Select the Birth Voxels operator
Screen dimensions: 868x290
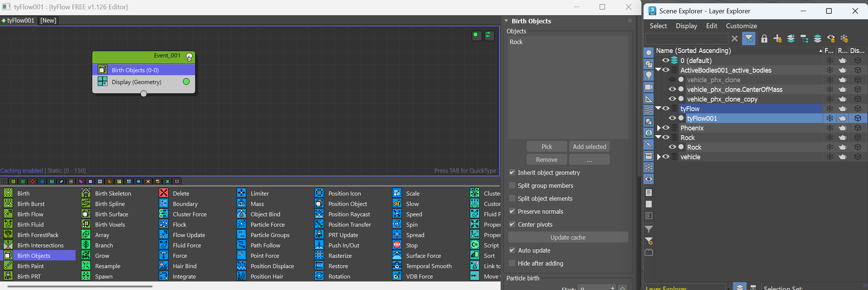(110, 224)
